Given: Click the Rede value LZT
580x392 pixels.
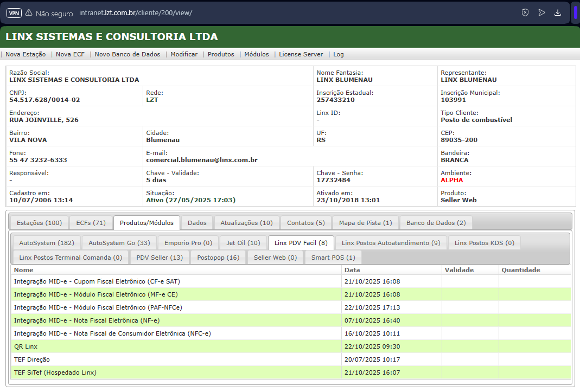Looking at the screenshot, I should pos(152,100).
